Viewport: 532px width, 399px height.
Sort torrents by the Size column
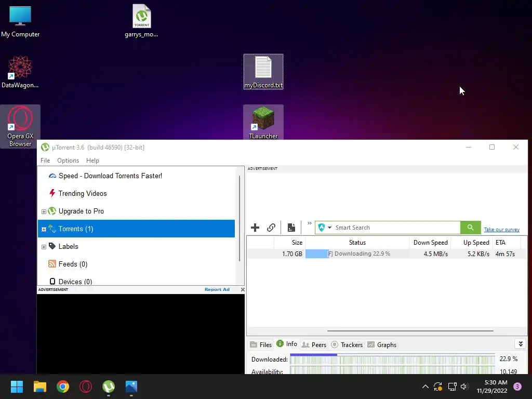point(290,243)
